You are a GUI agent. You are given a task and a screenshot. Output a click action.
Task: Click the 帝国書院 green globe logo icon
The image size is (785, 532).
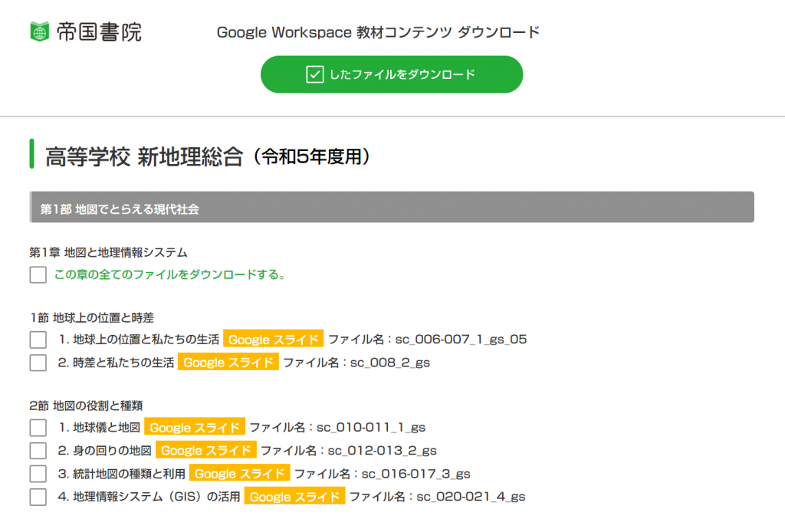click(x=40, y=31)
